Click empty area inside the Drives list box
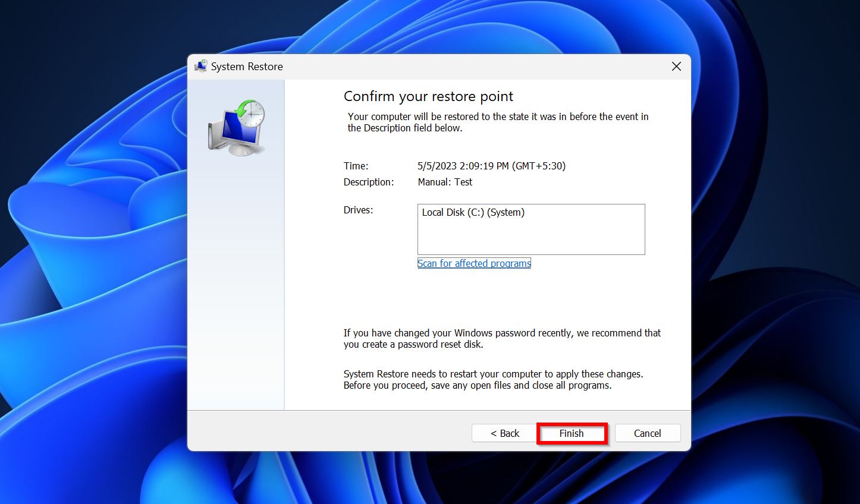Image resolution: width=860 pixels, height=504 pixels. (x=531, y=238)
